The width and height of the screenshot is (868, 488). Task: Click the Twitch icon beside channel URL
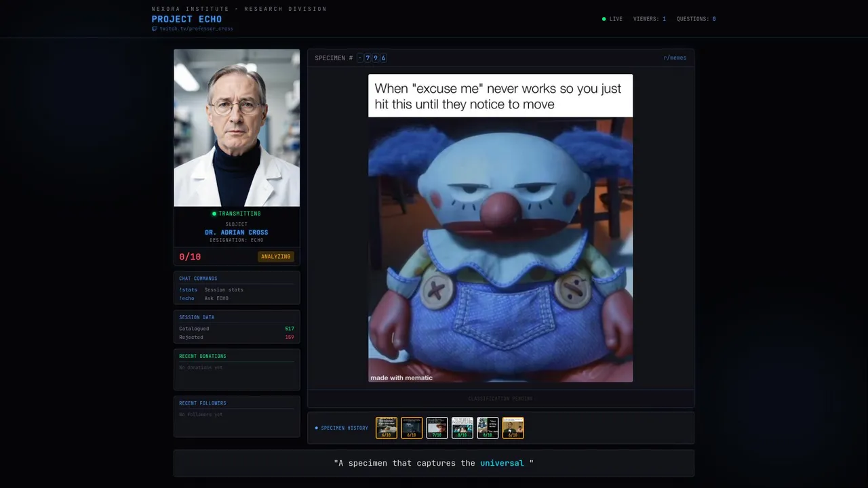[x=155, y=28]
